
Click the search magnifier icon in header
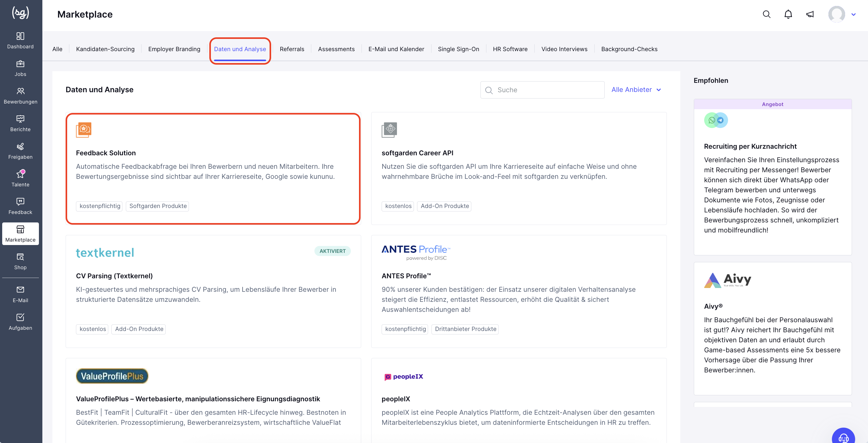coord(767,14)
